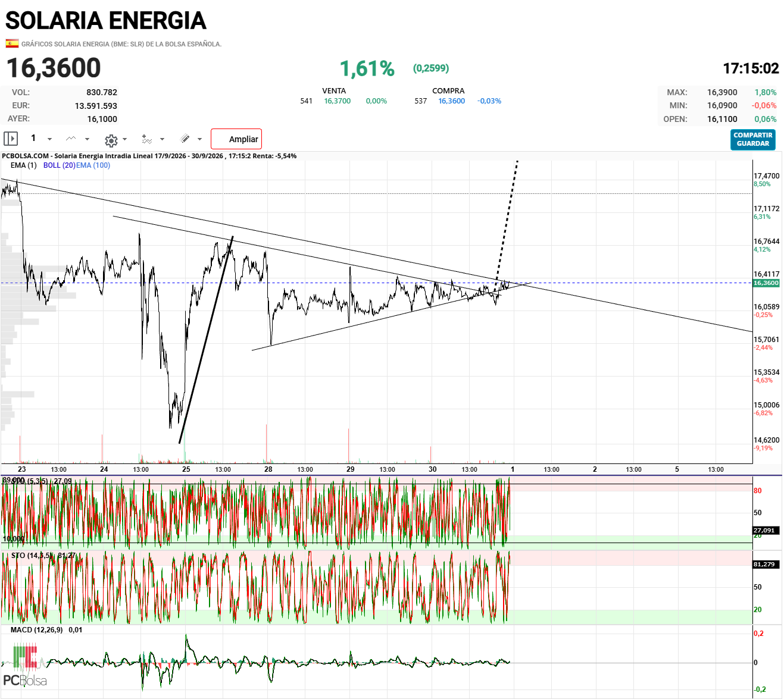This screenshot has height=699, width=784.
Task: Select the timeframe value 1
Action: pos(33,138)
